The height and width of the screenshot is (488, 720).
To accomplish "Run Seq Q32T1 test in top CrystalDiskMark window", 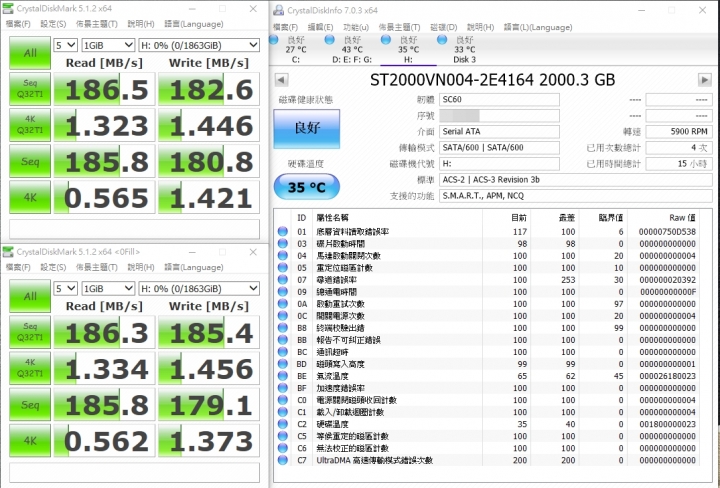I will point(30,89).
